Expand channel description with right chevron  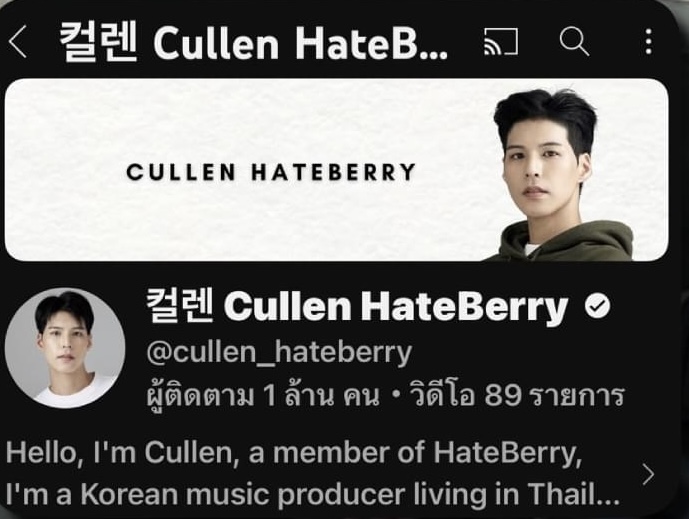click(648, 474)
